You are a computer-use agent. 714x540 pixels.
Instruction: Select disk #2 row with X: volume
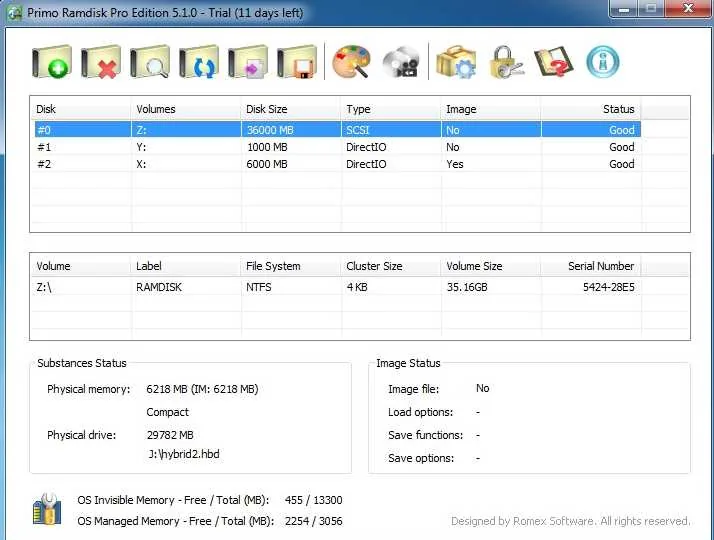point(338,164)
